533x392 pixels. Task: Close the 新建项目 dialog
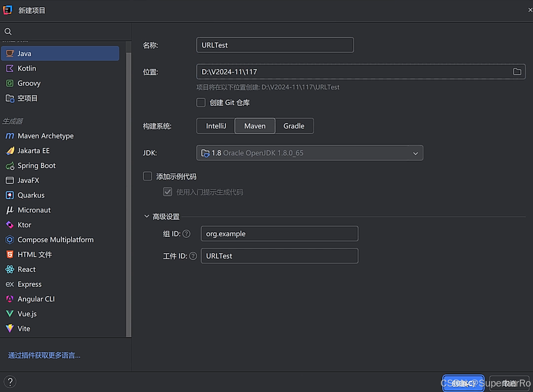click(530, 10)
